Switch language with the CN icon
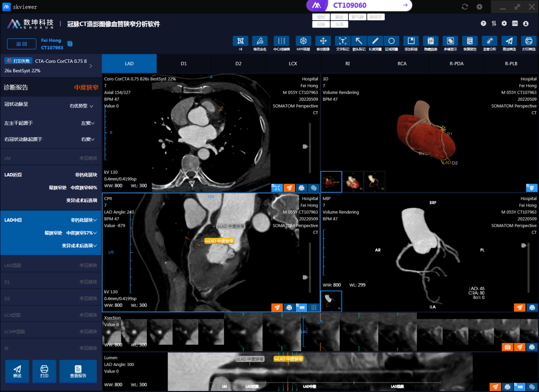 click(515, 23)
